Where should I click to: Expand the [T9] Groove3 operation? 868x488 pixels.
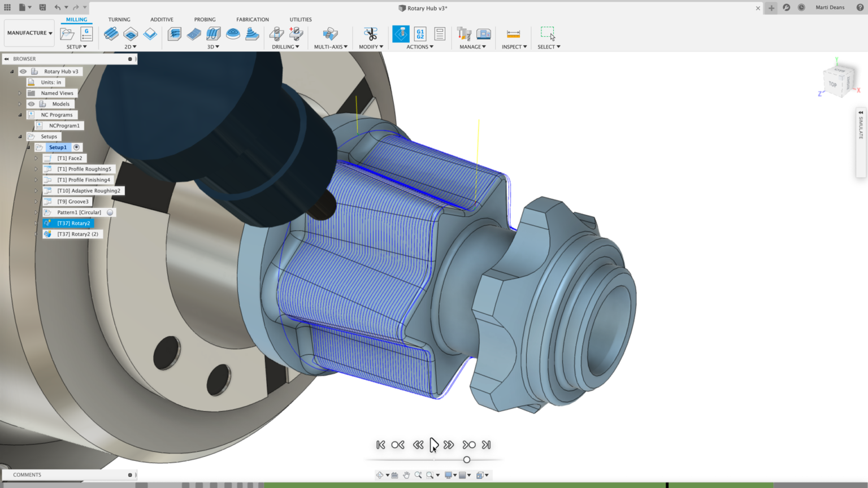coord(36,201)
